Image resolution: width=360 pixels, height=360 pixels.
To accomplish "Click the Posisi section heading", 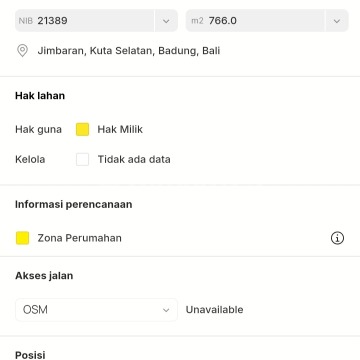I will pos(30,355).
